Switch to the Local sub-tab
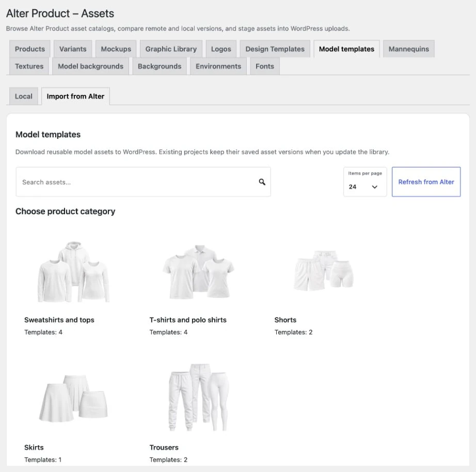The height and width of the screenshot is (472, 476). tap(24, 96)
